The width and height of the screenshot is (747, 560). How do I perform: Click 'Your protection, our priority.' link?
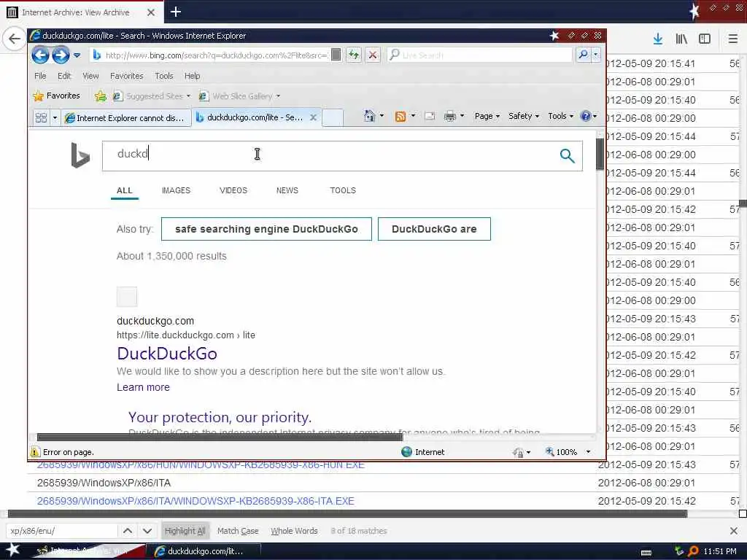[x=220, y=417]
